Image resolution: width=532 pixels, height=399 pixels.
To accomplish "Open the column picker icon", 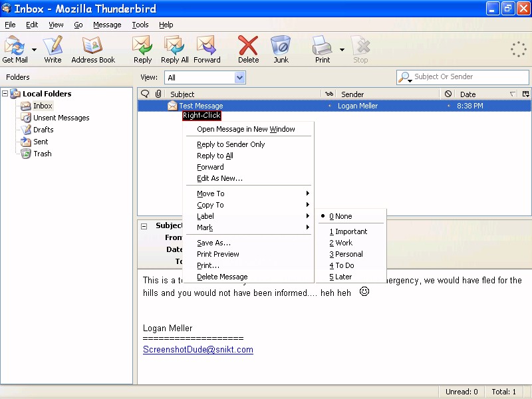I will [525, 94].
